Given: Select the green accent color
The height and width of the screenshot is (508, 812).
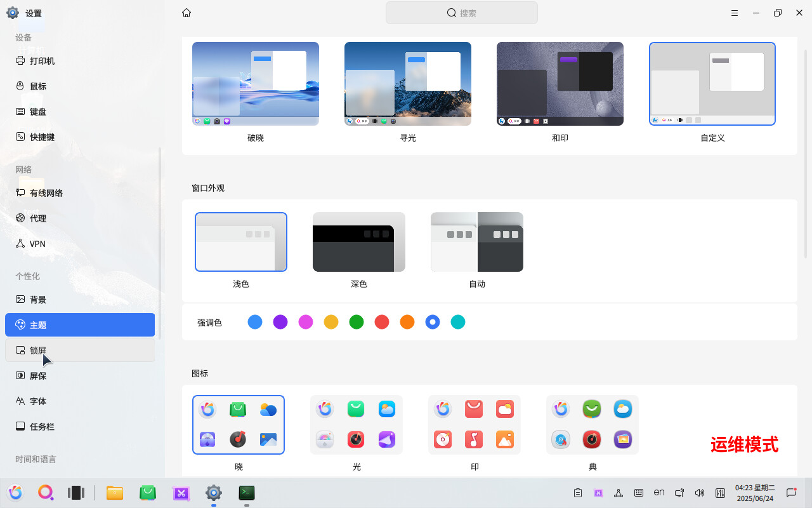Looking at the screenshot, I should pyautogui.click(x=356, y=322).
